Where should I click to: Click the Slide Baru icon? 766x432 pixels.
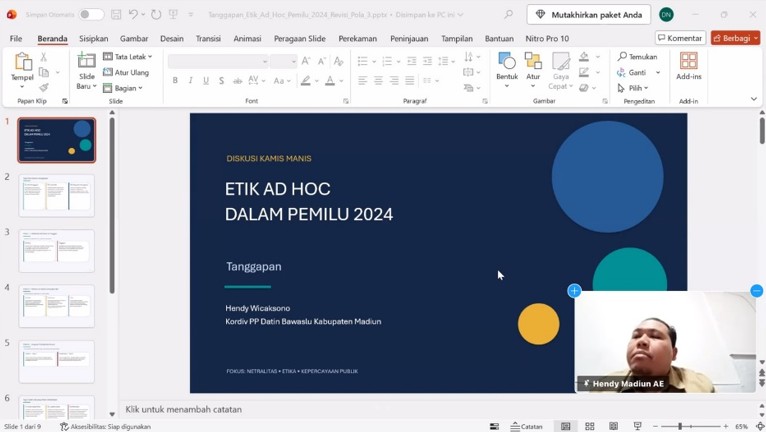86,61
